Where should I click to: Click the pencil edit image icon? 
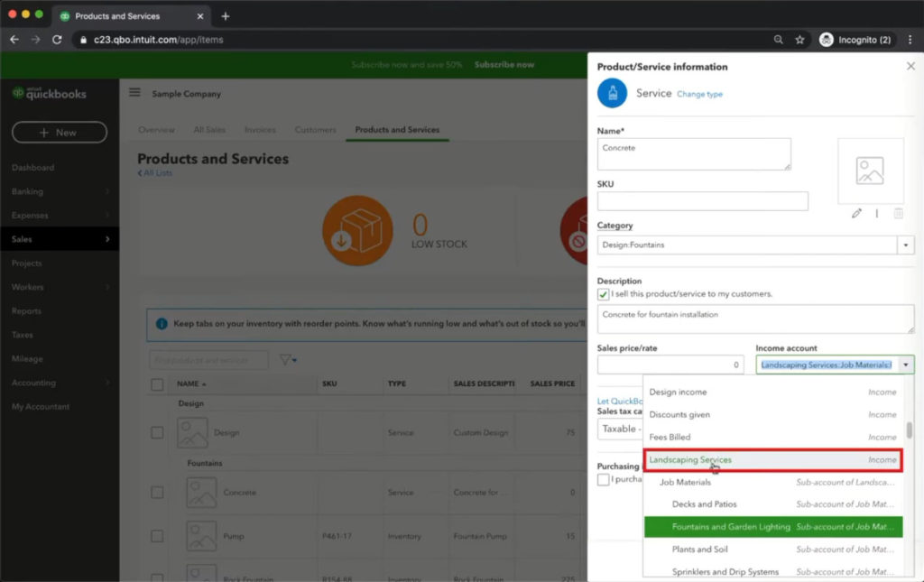tap(856, 213)
